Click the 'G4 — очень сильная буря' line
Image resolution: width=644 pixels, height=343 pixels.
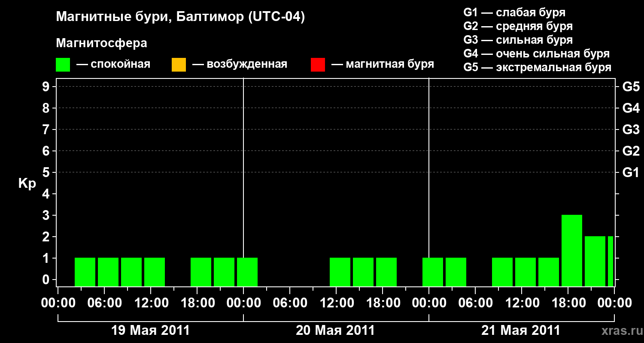pyautogui.click(x=537, y=54)
